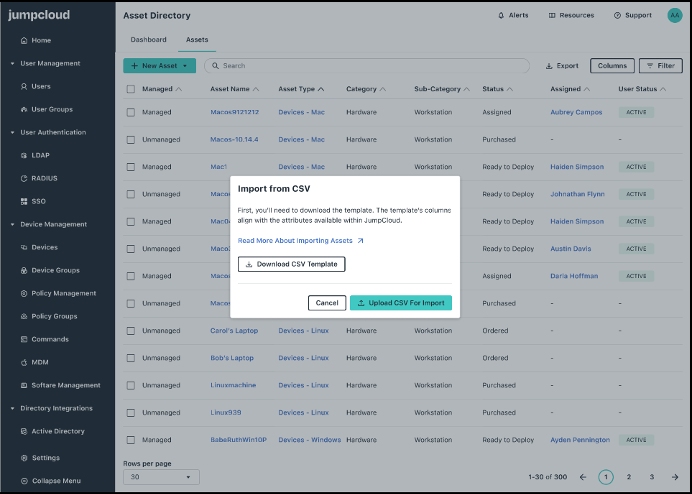Screen dimensions: 692x494
Task: Click Download CSV Template button
Action: (x=292, y=264)
